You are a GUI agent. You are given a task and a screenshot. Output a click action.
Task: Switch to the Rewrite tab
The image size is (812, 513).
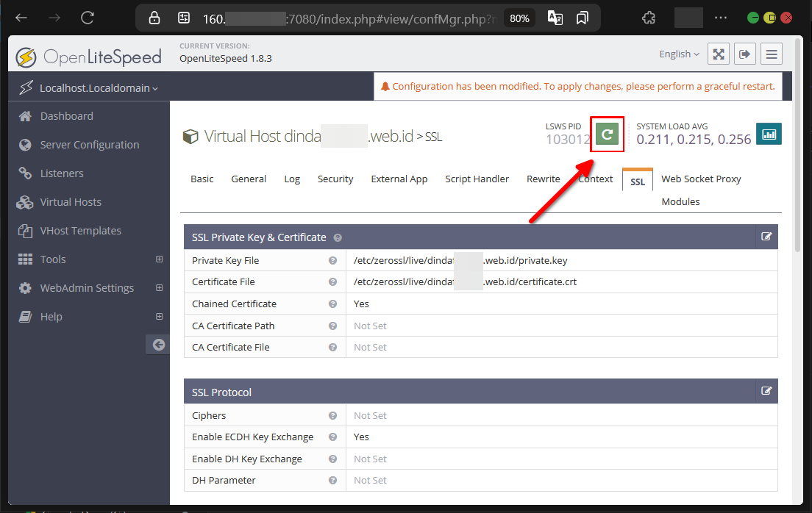click(x=544, y=179)
